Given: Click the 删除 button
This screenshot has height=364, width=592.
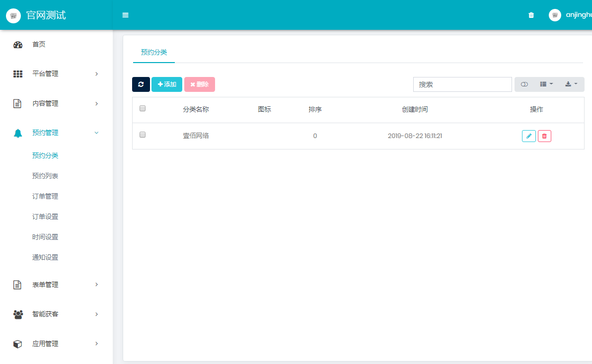Looking at the screenshot, I should (x=200, y=84).
